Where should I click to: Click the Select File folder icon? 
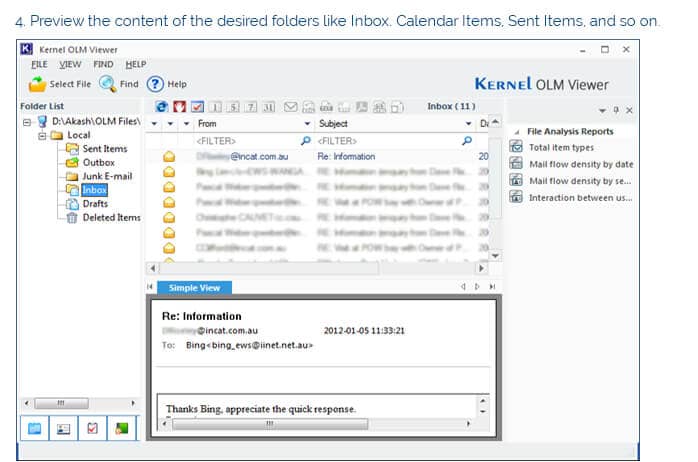(37, 84)
